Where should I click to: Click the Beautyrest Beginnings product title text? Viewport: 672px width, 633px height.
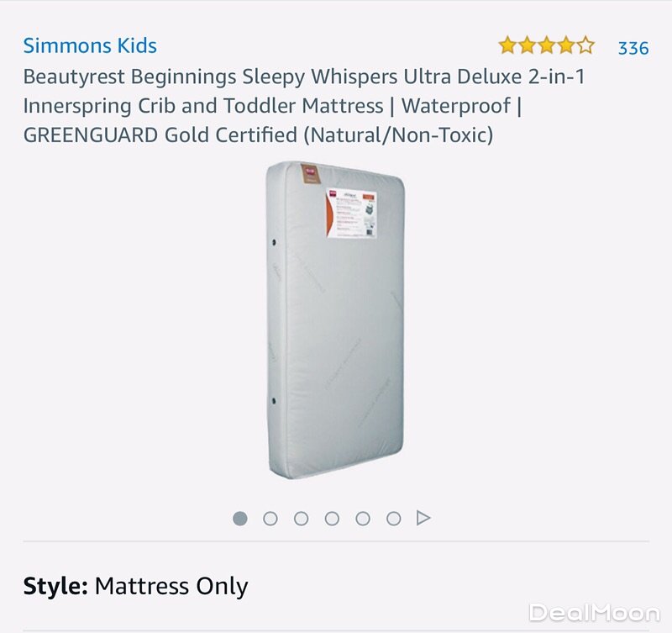click(304, 106)
